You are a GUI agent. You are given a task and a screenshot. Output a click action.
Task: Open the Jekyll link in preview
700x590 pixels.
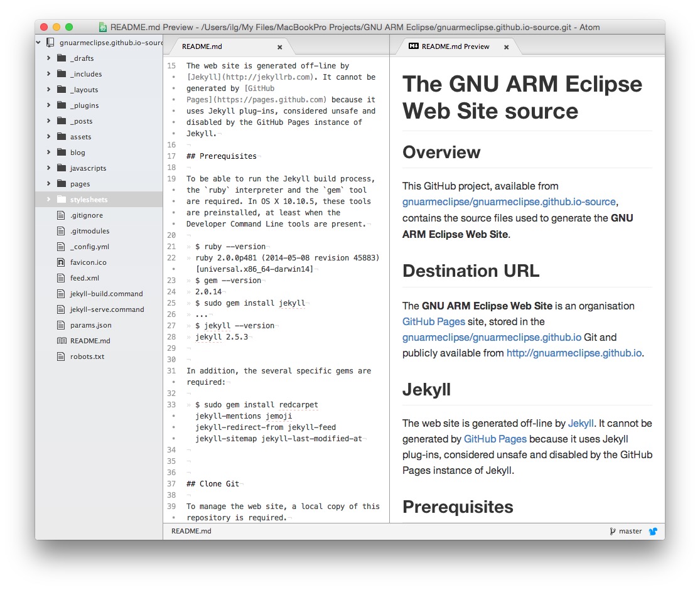(580, 423)
